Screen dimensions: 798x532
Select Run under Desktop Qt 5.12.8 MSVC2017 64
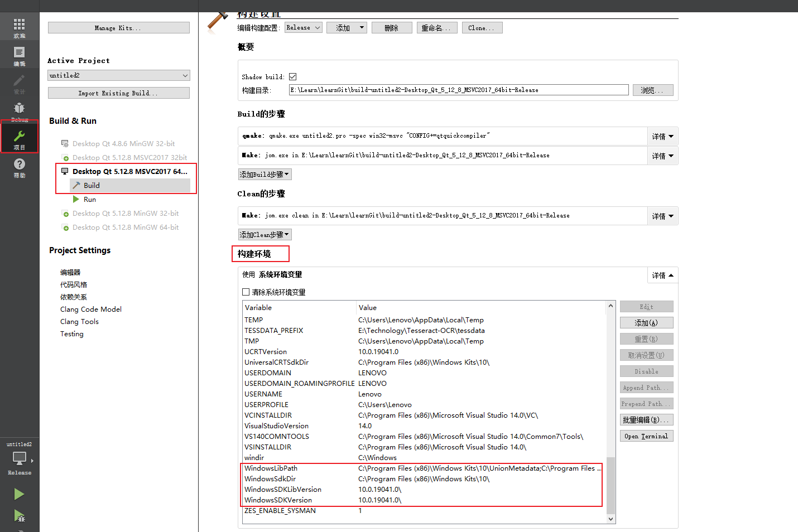[90, 199]
